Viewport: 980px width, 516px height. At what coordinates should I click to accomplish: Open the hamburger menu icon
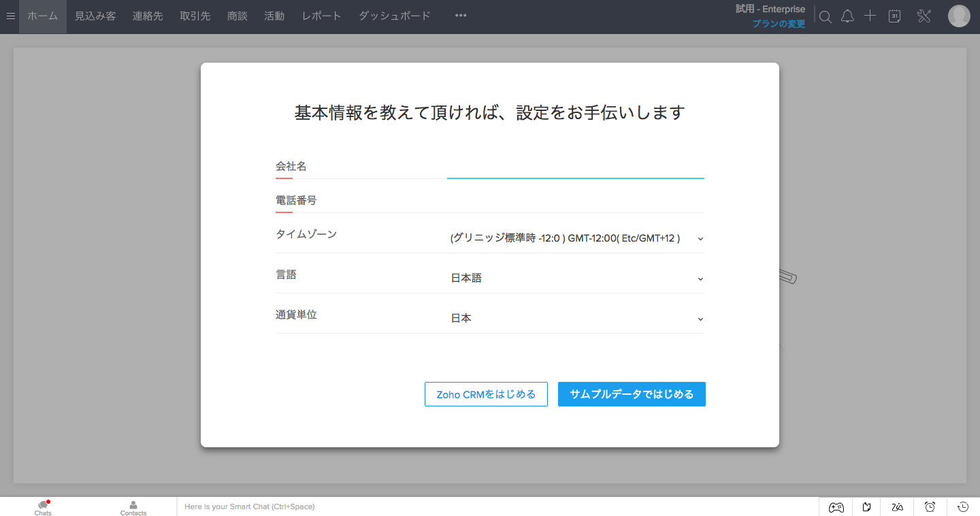10,16
